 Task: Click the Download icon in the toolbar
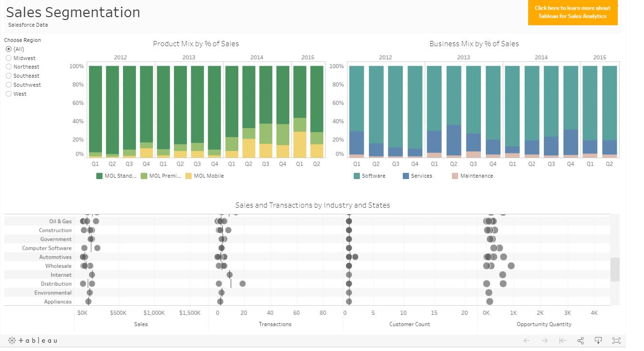pos(598,341)
